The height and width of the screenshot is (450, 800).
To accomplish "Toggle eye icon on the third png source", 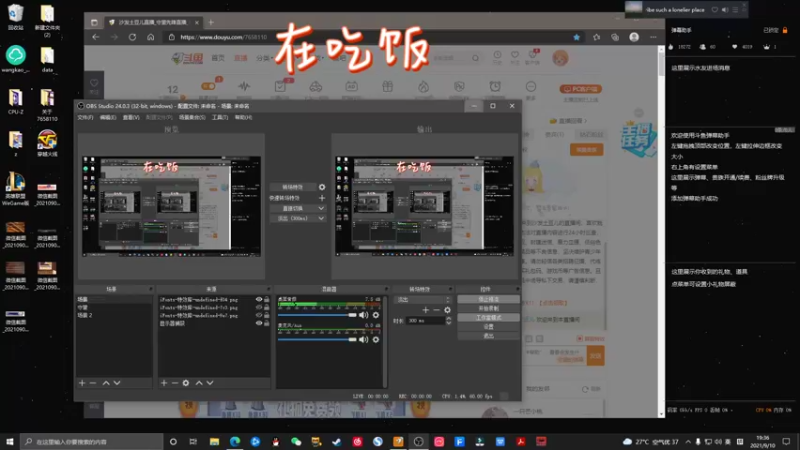I will 259,315.
